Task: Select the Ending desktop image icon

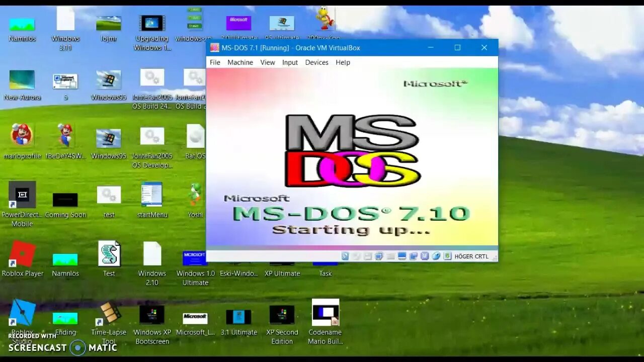Action: (65, 323)
